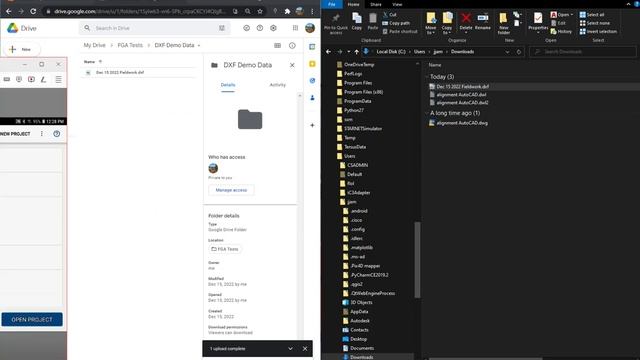640x360 pixels.
Task: Click Select all in Explorer ribbon
Action: [x=592, y=15]
